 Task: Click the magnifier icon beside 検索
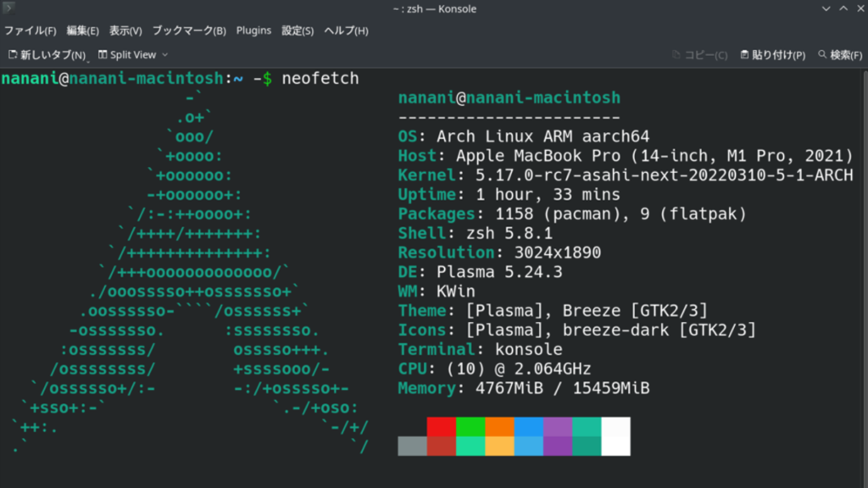click(x=821, y=54)
